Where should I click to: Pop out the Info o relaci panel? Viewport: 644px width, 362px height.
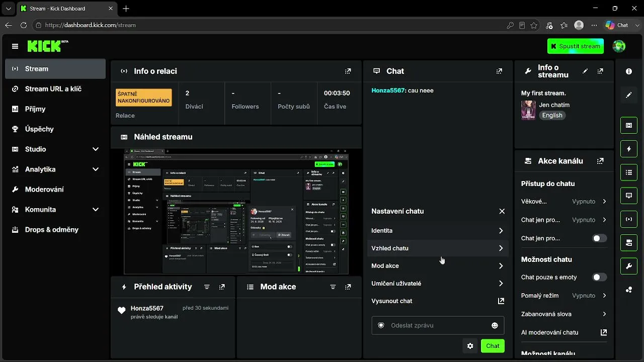point(348,71)
